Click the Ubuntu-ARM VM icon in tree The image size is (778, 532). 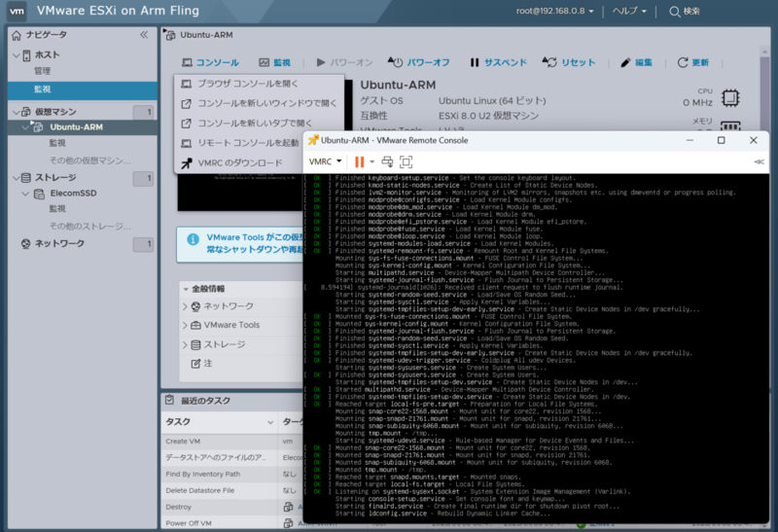(x=38, y=127)
